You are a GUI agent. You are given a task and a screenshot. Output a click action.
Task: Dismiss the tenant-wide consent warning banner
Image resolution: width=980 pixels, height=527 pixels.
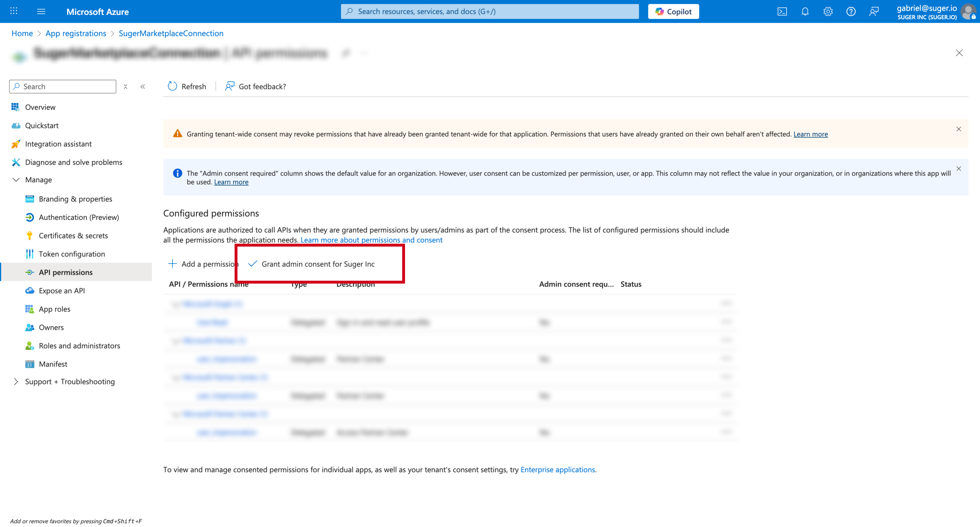(x=959, y=129)
